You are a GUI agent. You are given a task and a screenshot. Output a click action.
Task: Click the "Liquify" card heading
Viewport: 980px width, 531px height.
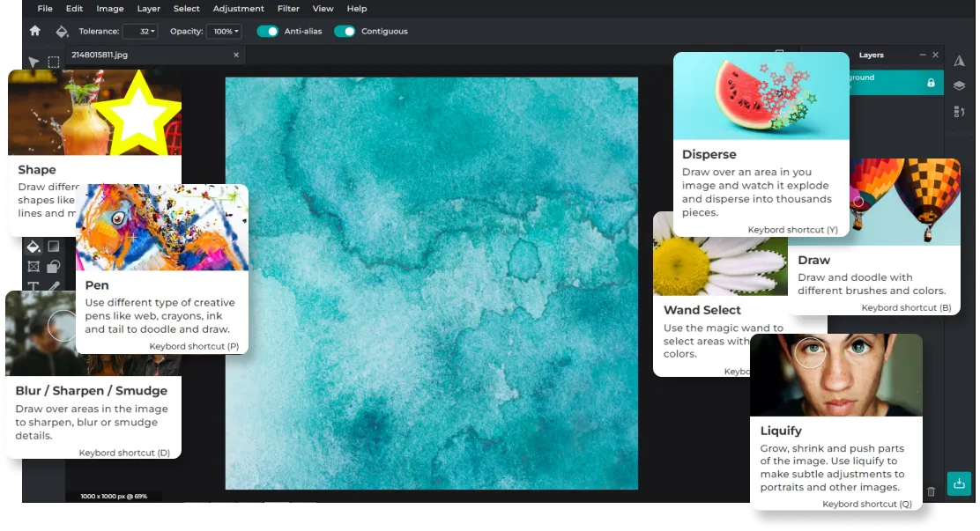coord(781,431)
